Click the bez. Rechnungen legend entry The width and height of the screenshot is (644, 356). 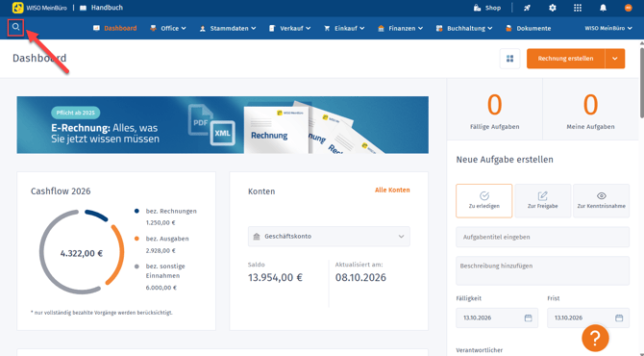165,216
